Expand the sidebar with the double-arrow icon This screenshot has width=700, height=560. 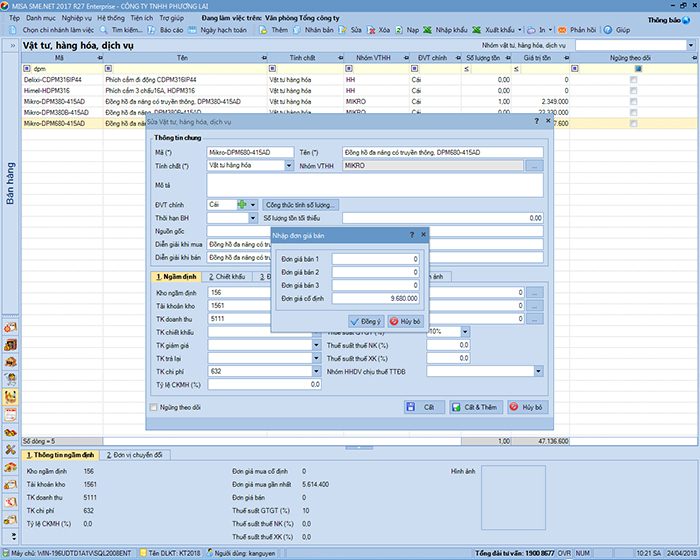(x=12, y=46)
